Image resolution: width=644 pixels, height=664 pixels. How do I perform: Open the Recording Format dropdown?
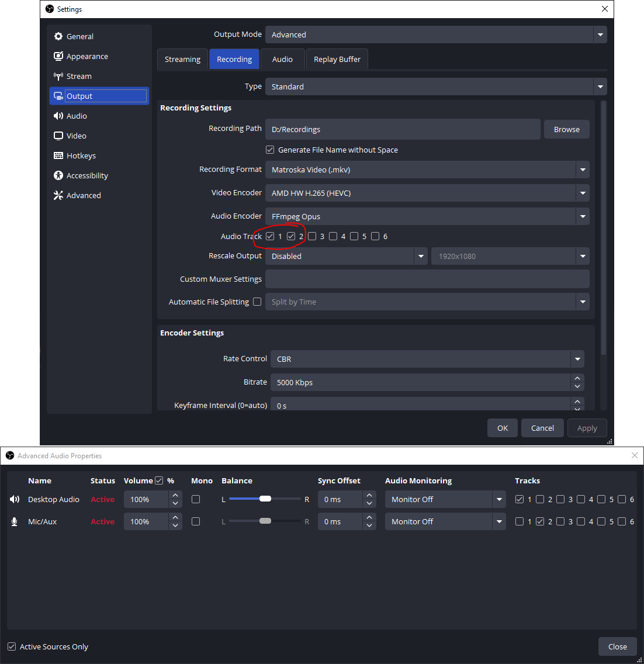tap(427, 170)
